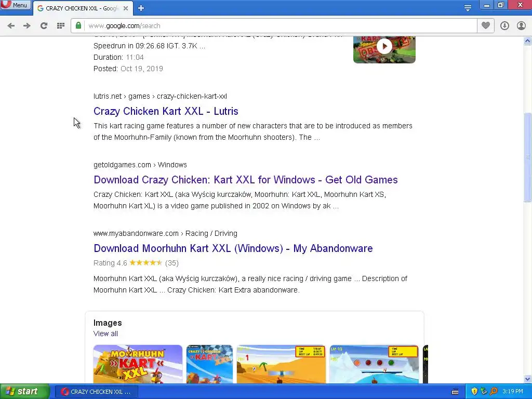Screen dimensions: 532x399
Task: Open Download Moorhuhn Kart XXL My Abandonware result
Action: coord(233,248)
